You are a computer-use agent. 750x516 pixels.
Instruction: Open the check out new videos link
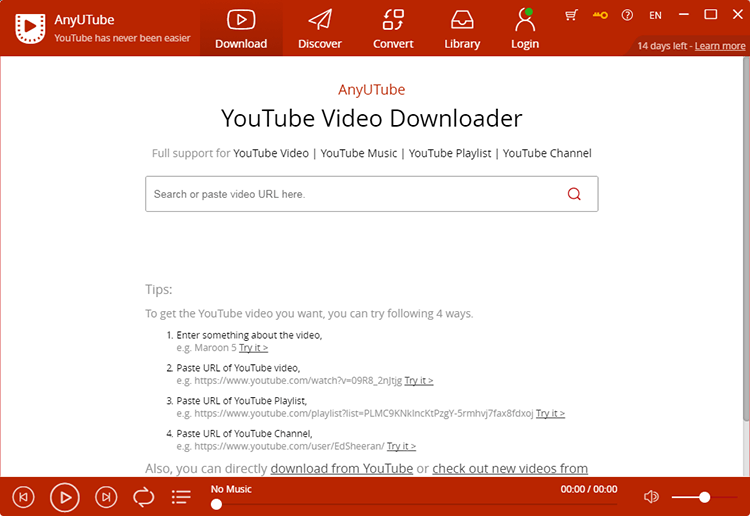(x=510, y=468)
